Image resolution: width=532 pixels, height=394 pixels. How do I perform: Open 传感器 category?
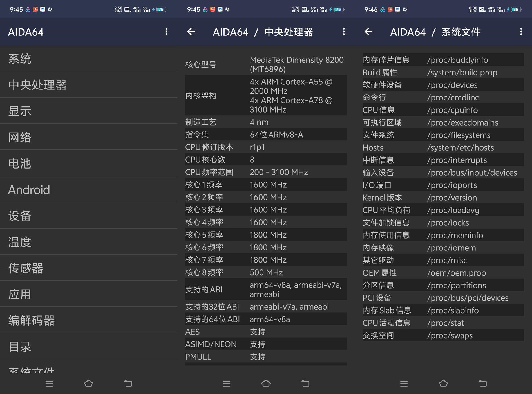click(89, 268)
